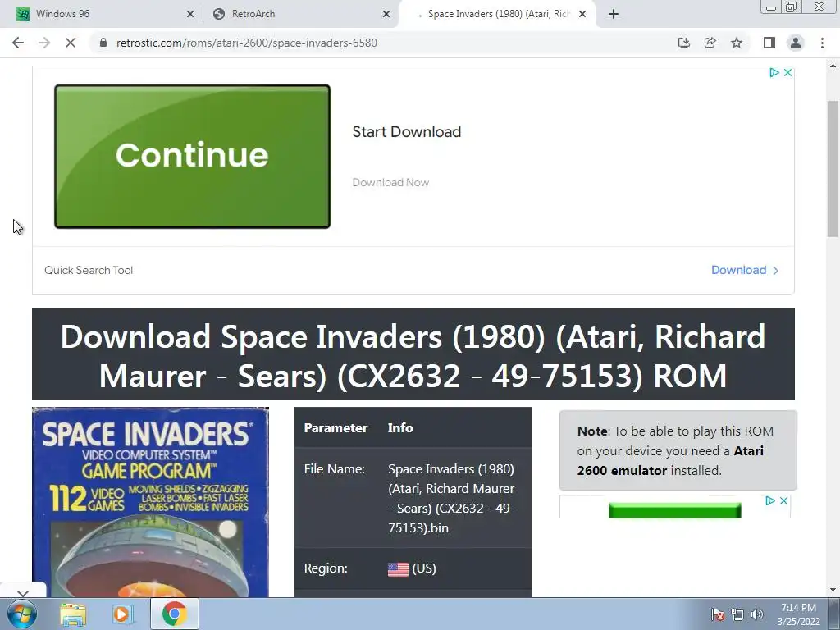The width and height of the screenshot is (840, 630).
Task: Open Windows Explorer from taskbar
Action: click(73, 614)
